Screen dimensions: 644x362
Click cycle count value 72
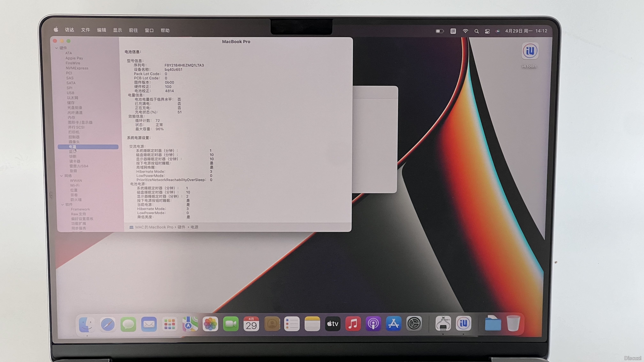(157, 120)
